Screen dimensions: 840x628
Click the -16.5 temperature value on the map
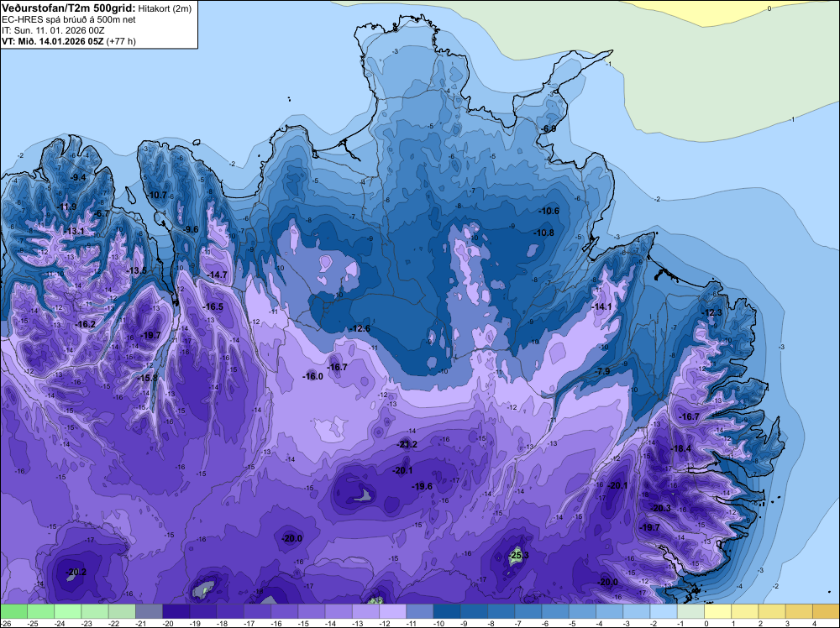pos(213,306)
